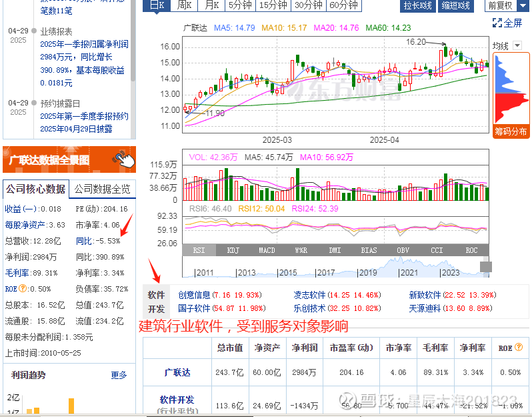Click the 2019 marker on timeline
532x417 pixels.
[x=367, y=273]
